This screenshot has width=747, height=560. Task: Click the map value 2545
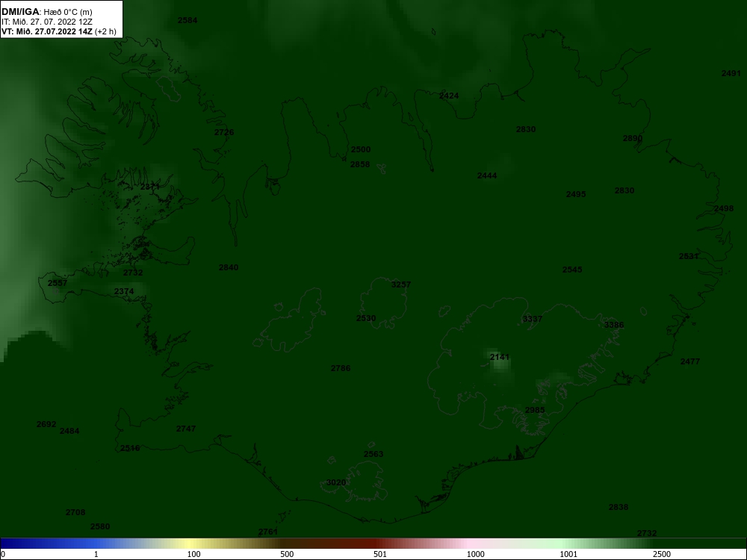[x=572, y=269]
